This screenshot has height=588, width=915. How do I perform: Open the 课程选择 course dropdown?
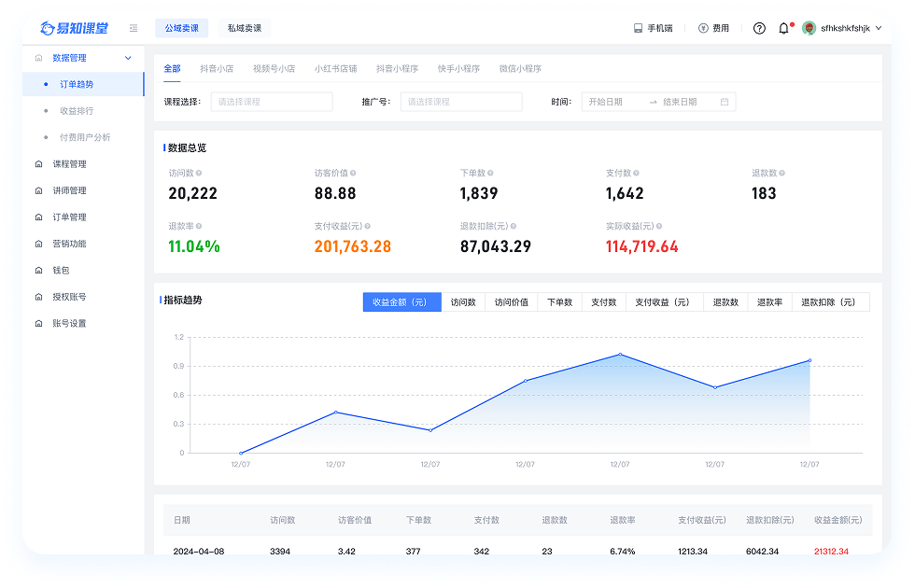pos(271,102)
